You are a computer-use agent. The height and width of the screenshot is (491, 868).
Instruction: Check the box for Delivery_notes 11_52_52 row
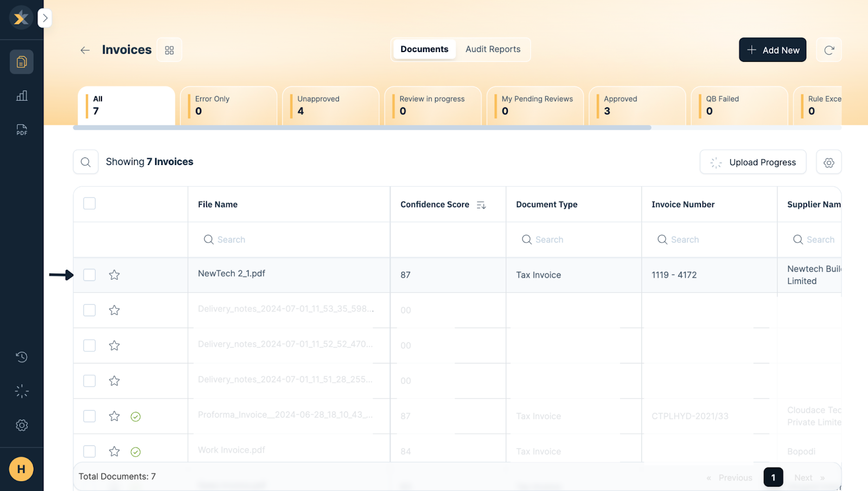tap(90, 346)
